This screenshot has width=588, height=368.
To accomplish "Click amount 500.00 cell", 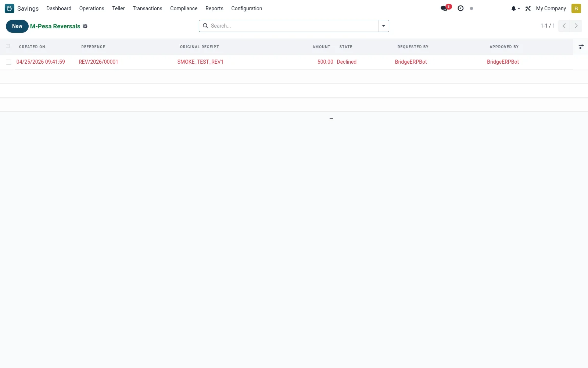I will [x=325, y=62].
